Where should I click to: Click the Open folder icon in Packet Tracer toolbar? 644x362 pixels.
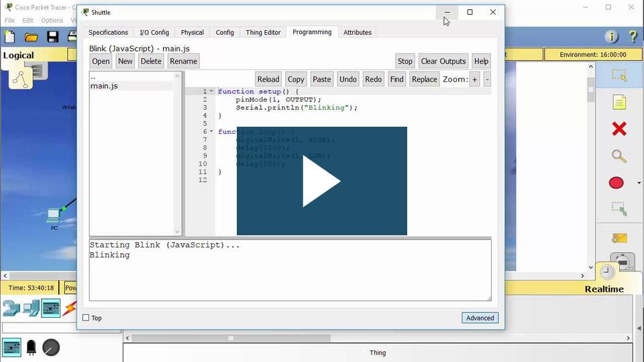[x=32, y=38]
